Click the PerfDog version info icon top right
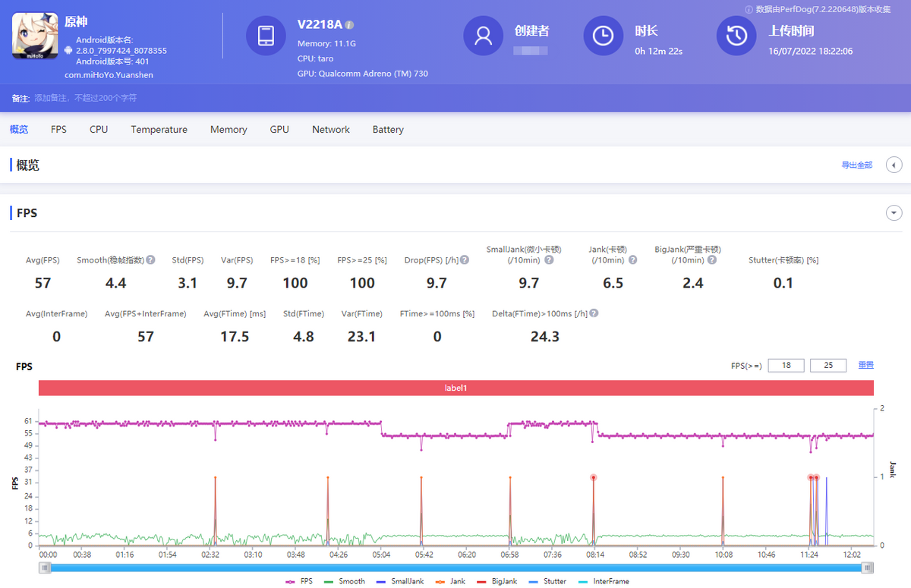This screenshot has height=588, width=911. point(750,9)
